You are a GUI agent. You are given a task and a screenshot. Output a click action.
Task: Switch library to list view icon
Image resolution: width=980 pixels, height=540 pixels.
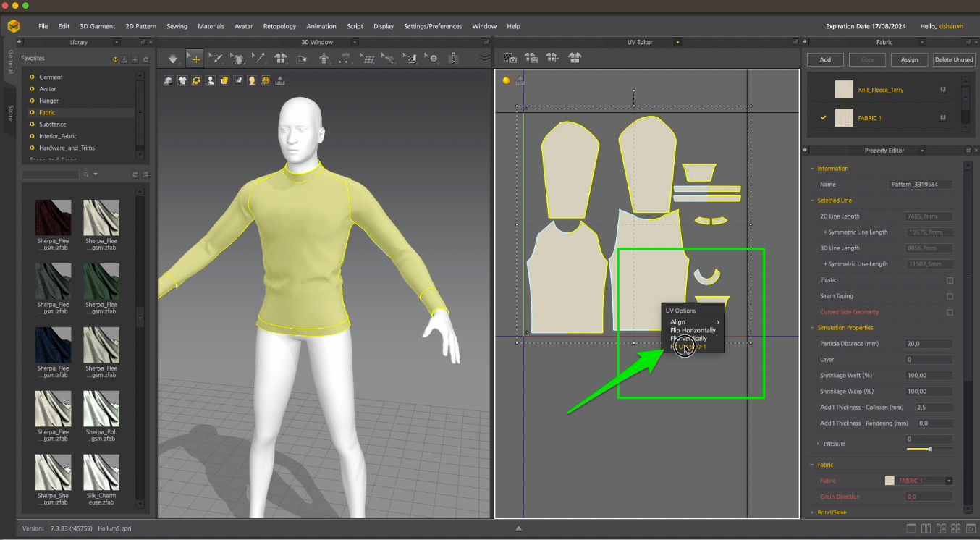145,174
